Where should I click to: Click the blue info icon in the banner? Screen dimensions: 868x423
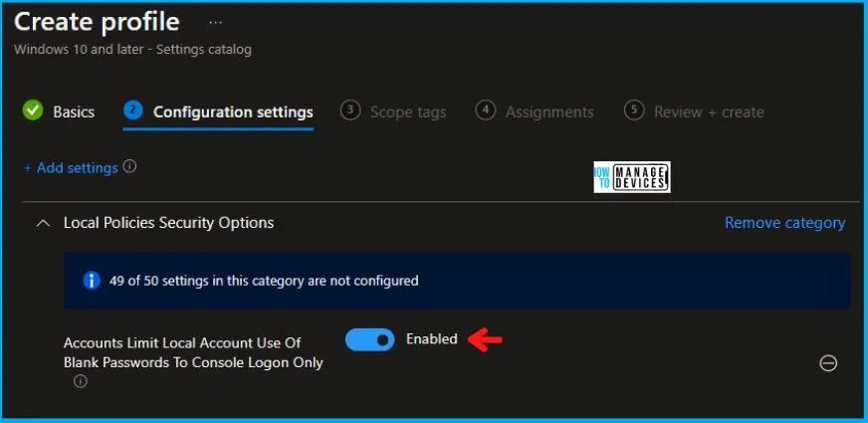pos(92,280)
